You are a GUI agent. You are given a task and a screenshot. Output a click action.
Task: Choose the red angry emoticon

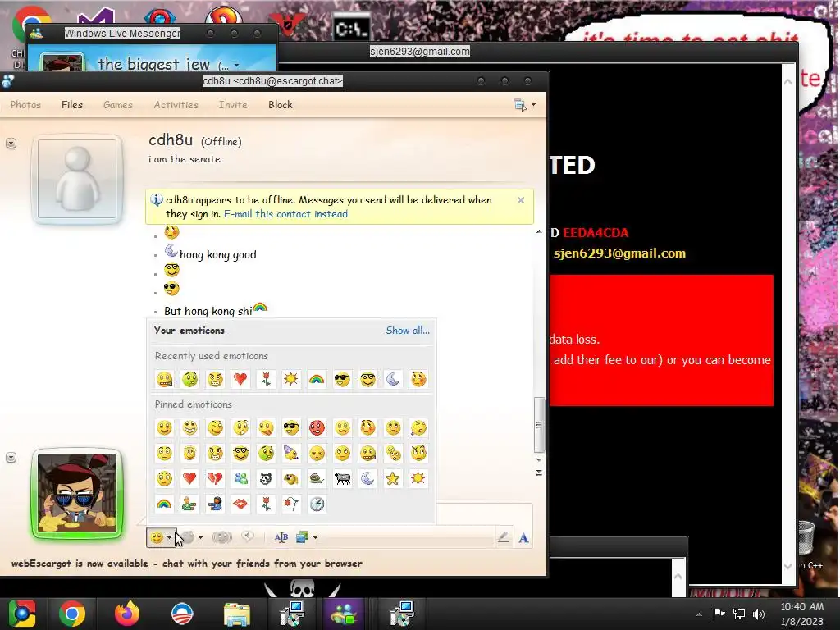click(317, 427)
